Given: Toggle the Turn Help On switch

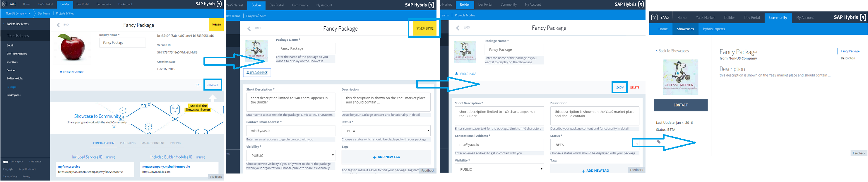Looking at the screenshot, I should pyautogui.click(x=6, y=162).
